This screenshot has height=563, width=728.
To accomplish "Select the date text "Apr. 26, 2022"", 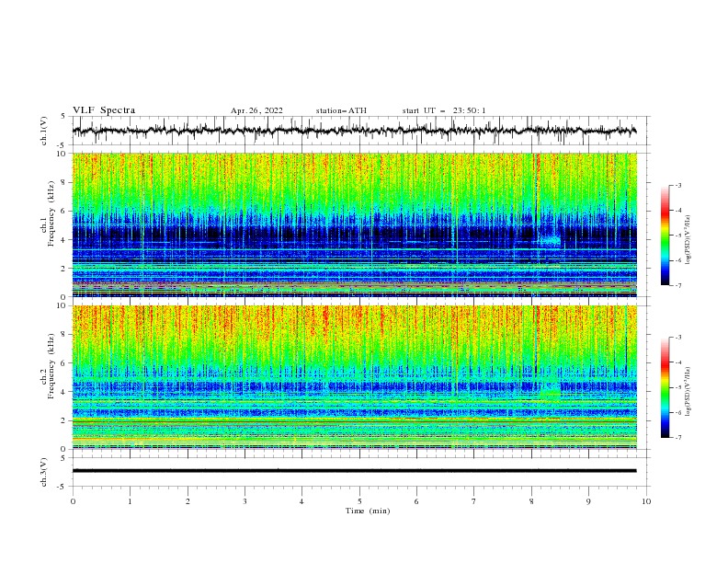I will (256, 110).
